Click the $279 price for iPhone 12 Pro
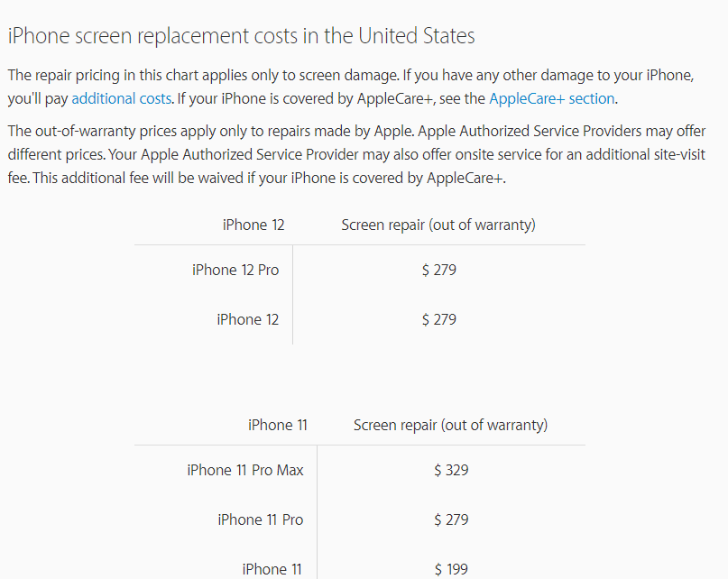 [x=439, y=270]
